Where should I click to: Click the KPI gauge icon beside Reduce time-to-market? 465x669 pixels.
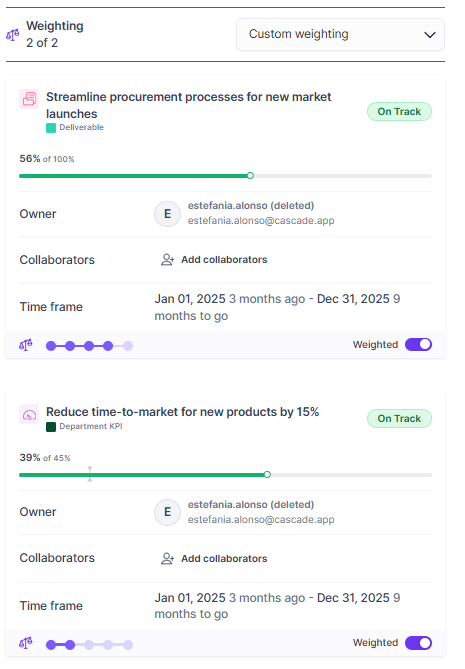(x=29, y=414)
